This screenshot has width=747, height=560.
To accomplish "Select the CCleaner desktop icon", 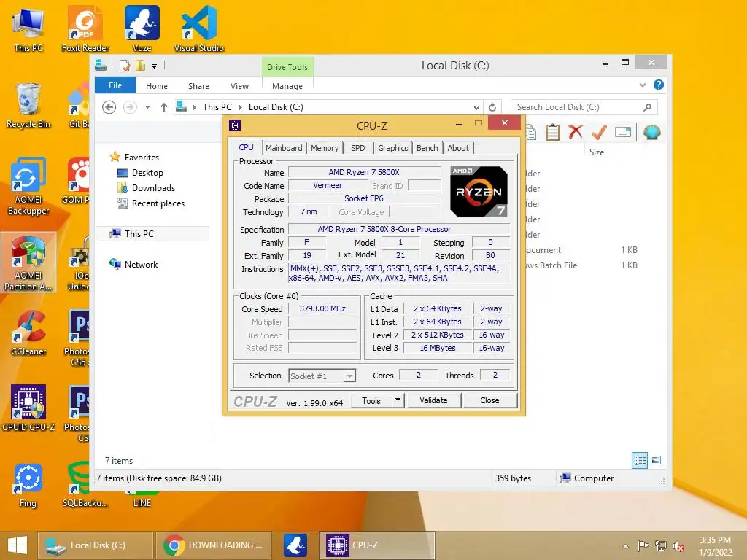I will [28, 332].
